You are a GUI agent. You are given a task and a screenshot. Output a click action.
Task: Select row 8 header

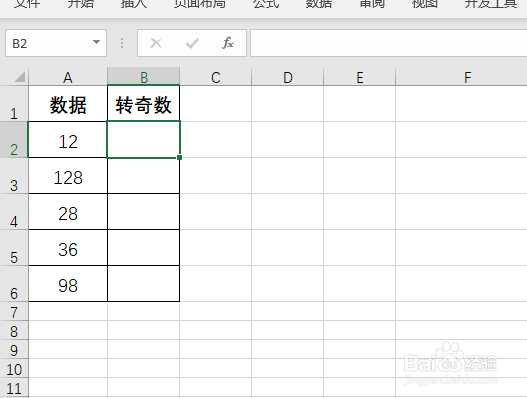click(14, 330)
